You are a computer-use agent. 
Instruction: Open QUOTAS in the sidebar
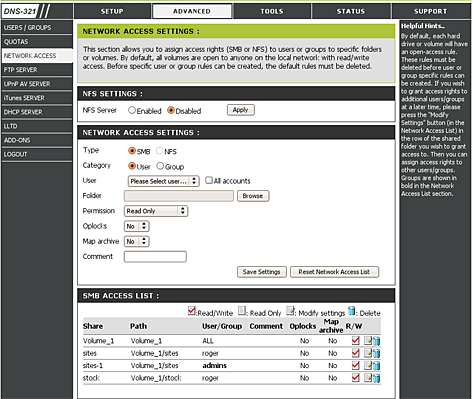point(37,42)
